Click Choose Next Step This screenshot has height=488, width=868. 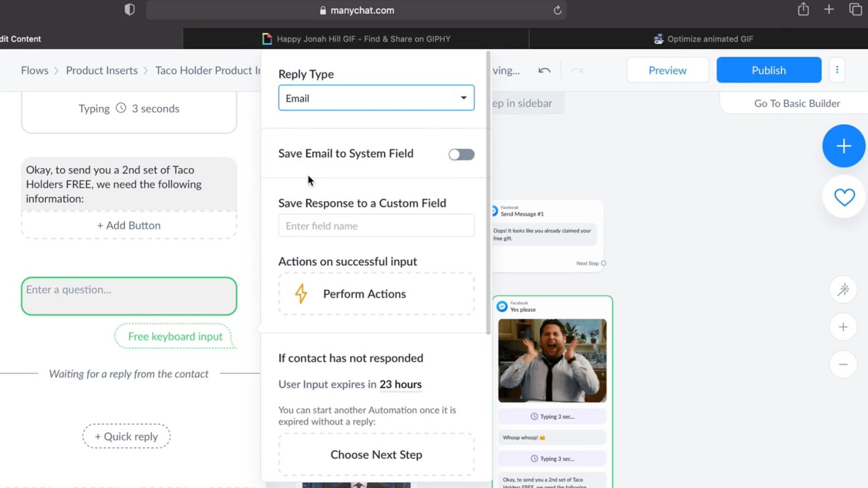[x=376, y=454]
